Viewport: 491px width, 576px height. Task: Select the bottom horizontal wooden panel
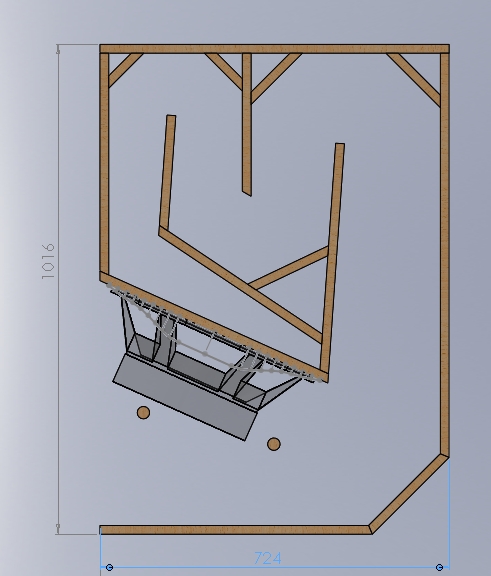tap(235, 530)
